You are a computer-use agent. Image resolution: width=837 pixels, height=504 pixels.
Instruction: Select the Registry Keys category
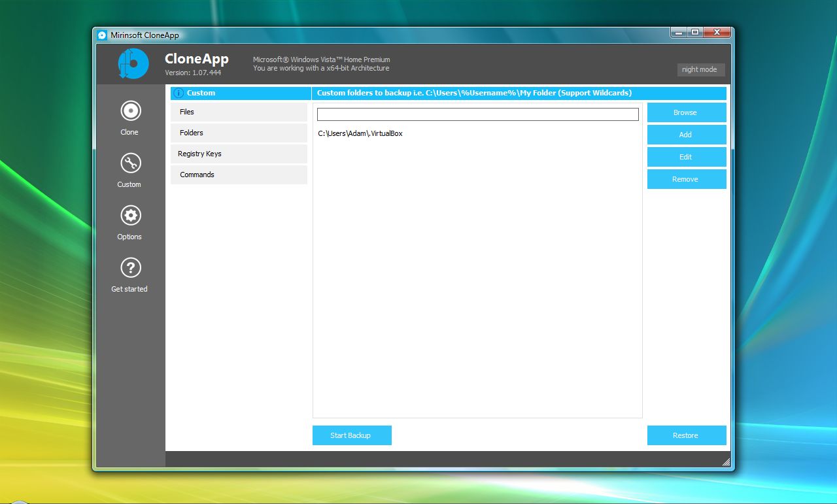coord(239,154)
